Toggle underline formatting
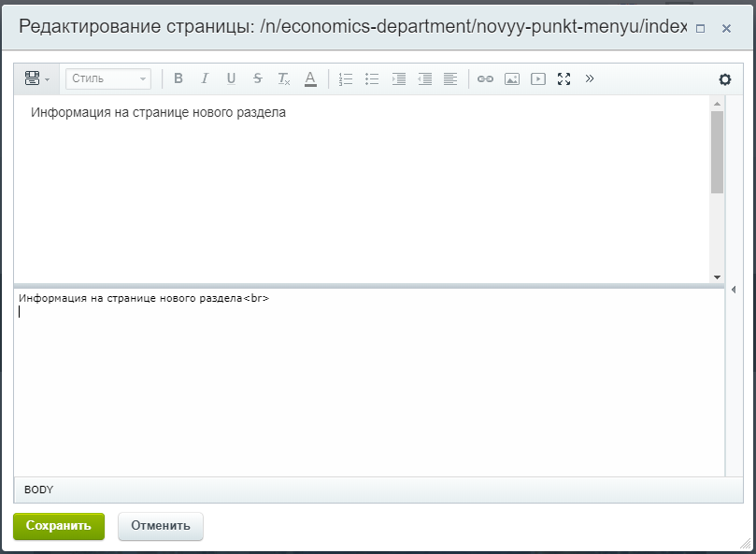756x554 pixels. (231, 78)
